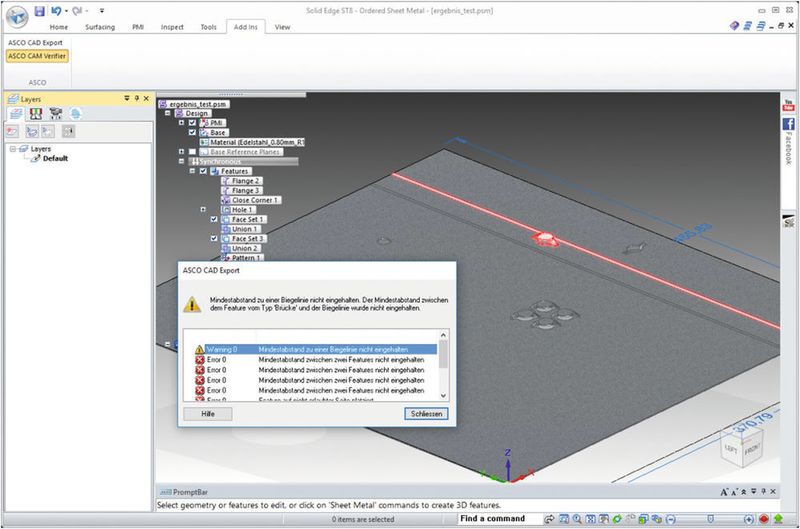Switch to the Inspect ribbon tab
The width and height of the screenshot is (800, 529).
click(x=172, y=27)
